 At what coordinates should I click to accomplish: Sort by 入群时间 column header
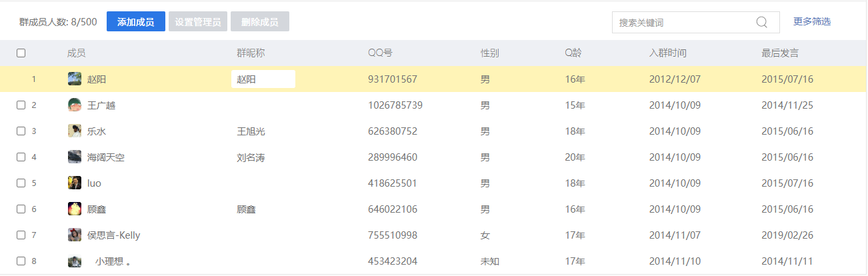click(x=668, y=53)
